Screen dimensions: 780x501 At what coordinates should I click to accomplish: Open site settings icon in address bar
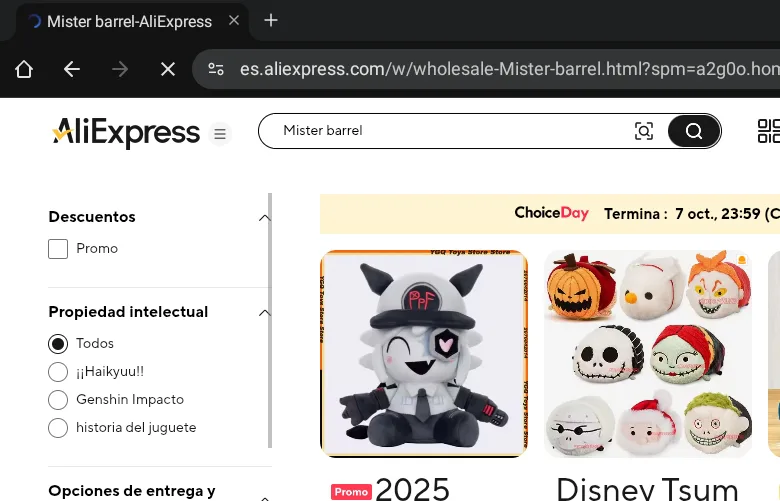(215, 69)
